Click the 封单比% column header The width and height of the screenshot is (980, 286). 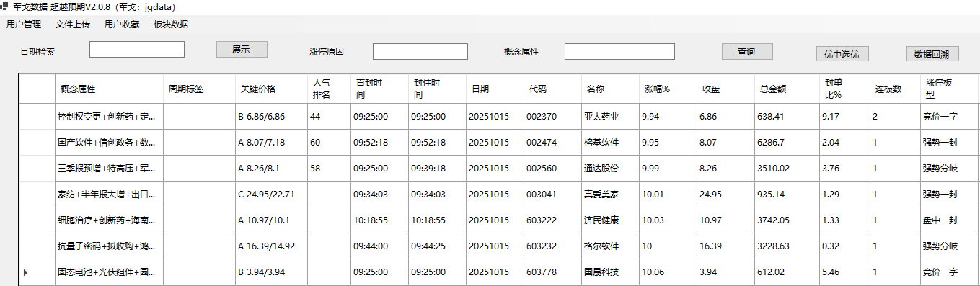[x=845, y=89]
